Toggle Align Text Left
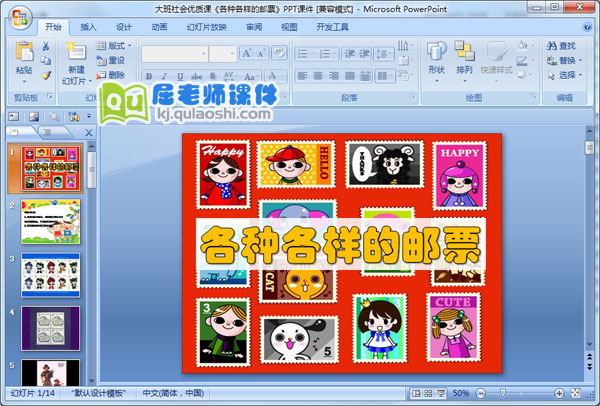This screenshot has width=600, height=406. 303,76
